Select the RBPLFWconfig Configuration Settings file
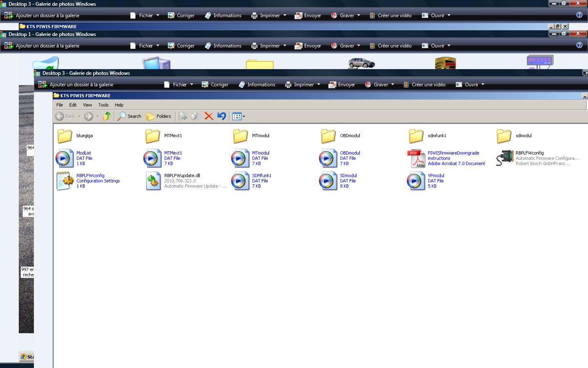The image size is (588, 368). click(65, 181)
